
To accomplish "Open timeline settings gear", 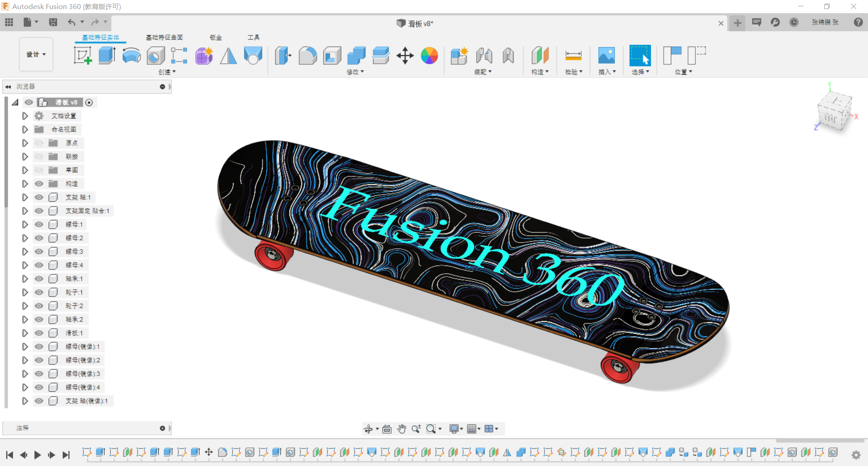I will [856, 455].
